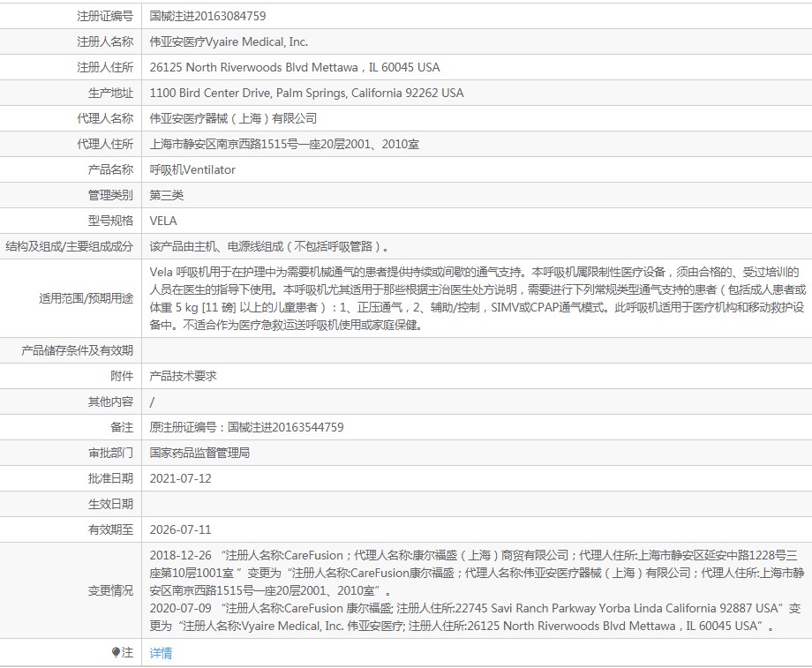Click the 有效期至 label
The width and height of the screenshot is (812, 668).
[110, 529]
